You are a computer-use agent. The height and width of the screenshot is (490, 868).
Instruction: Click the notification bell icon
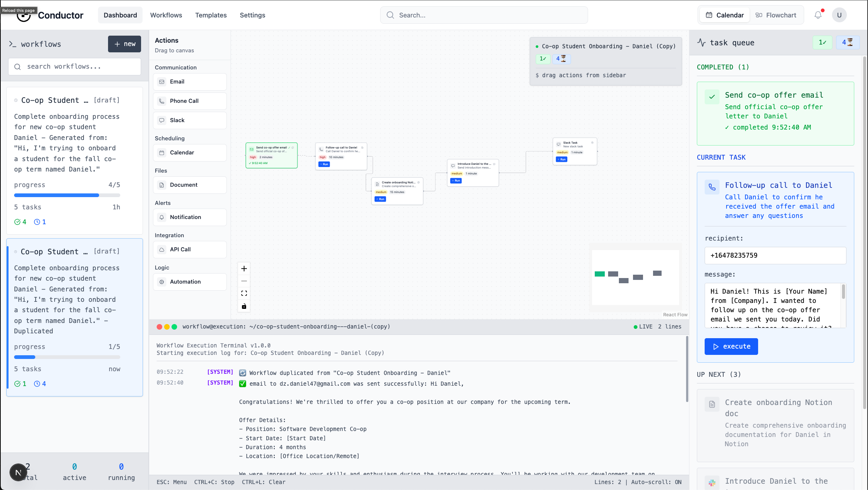click(818, 15)
